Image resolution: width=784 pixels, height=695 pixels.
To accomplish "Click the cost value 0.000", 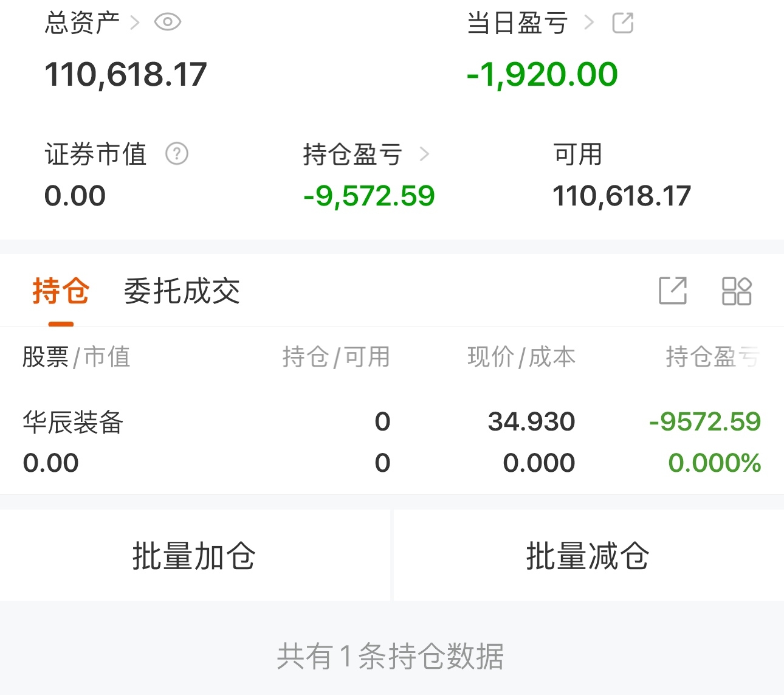I will [539, 463].
